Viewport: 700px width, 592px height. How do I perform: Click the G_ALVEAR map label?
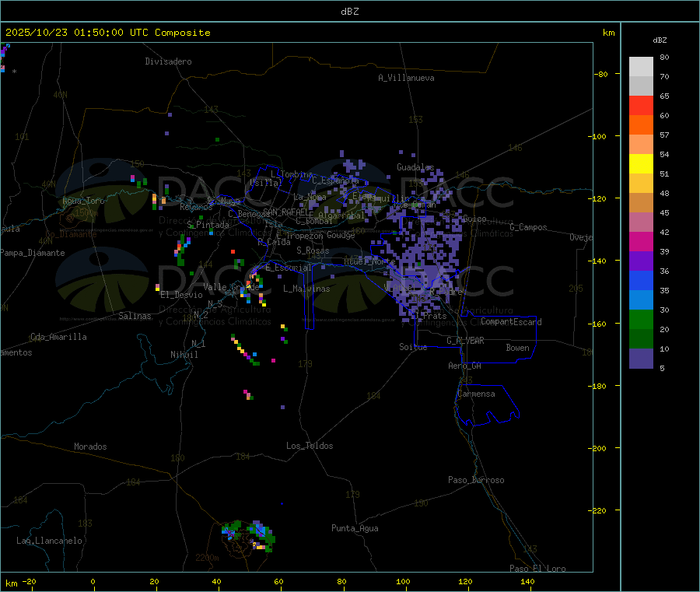(x=466, y=341)
